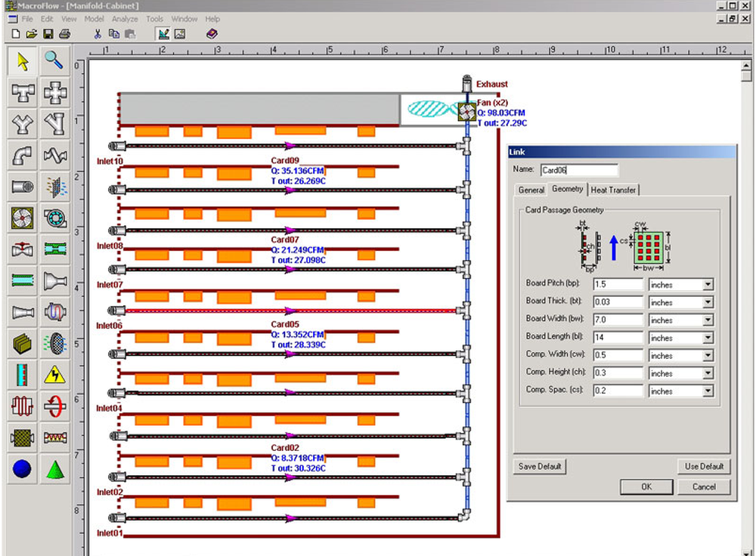Open Comp. Height units dropdown
Screen dimensions: 756x556
pos(708,373)
